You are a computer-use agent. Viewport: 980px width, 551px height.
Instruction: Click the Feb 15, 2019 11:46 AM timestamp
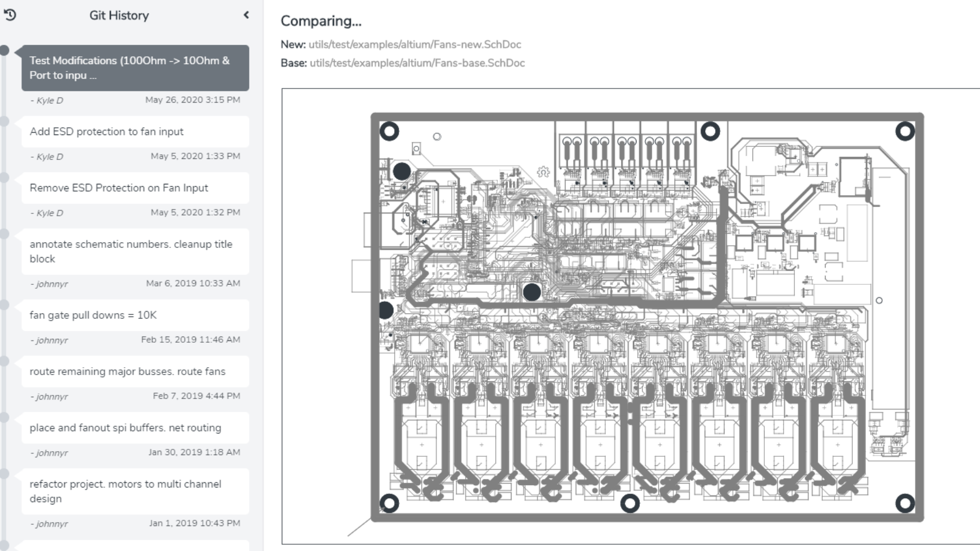click(x=190, y=339)
